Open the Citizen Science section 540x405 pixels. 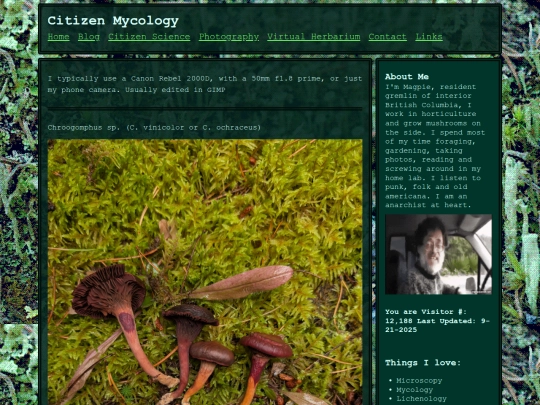coord(149,37)
